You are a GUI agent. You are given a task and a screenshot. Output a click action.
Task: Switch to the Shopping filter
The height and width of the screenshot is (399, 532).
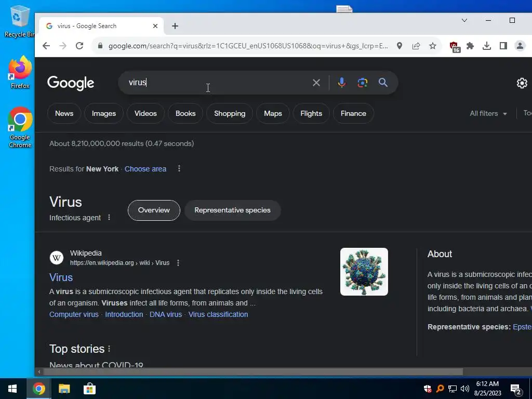230,114
